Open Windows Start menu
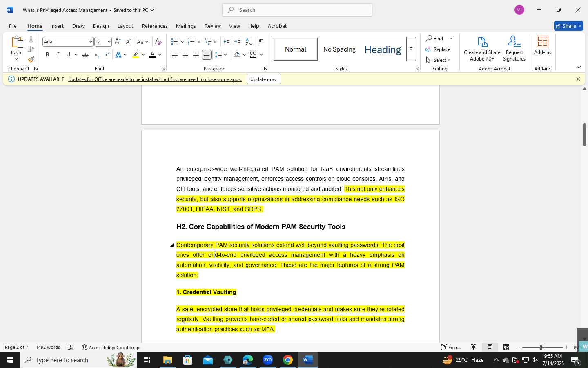 10,360
